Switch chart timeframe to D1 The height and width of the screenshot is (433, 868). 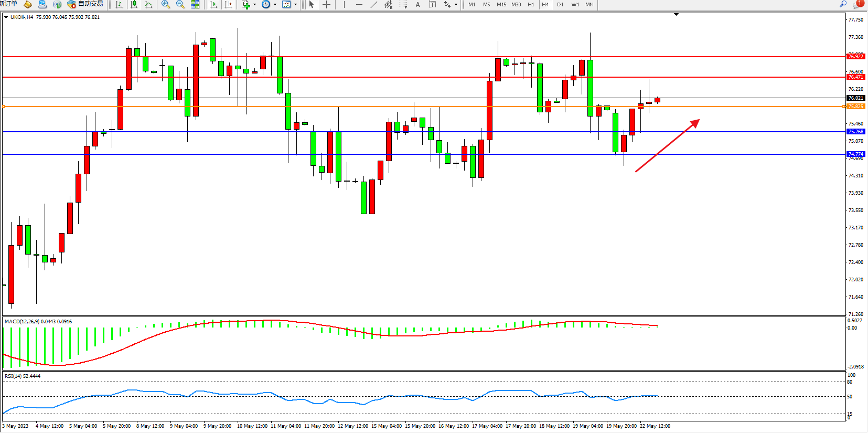(560, 4)
